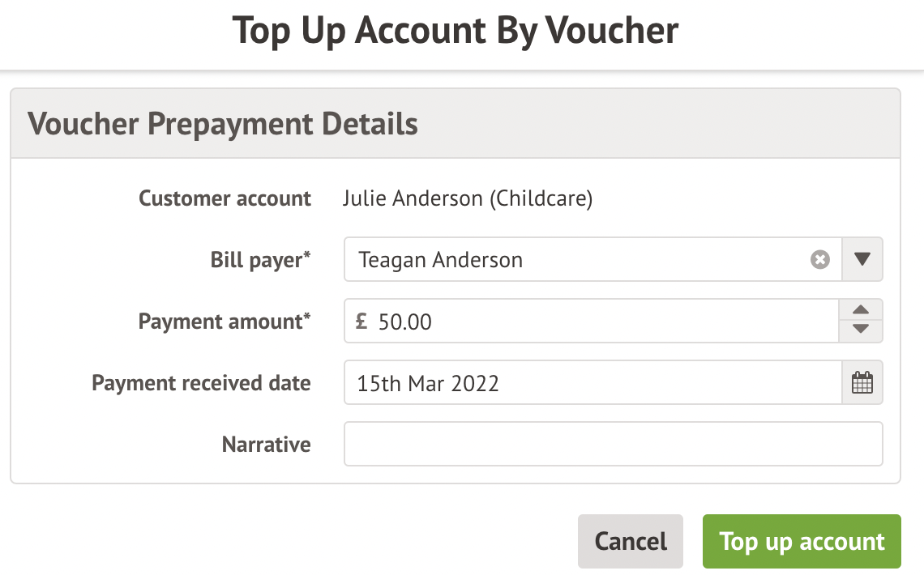
Task: Click the Payment amount label
Action: coord(225,322)
